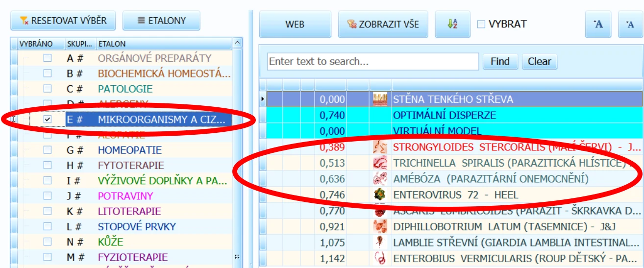Select LAMBLIE STŘEVNÍ entry text
Image resolution: width=644 pixels, height=268 pixels.
517,243
